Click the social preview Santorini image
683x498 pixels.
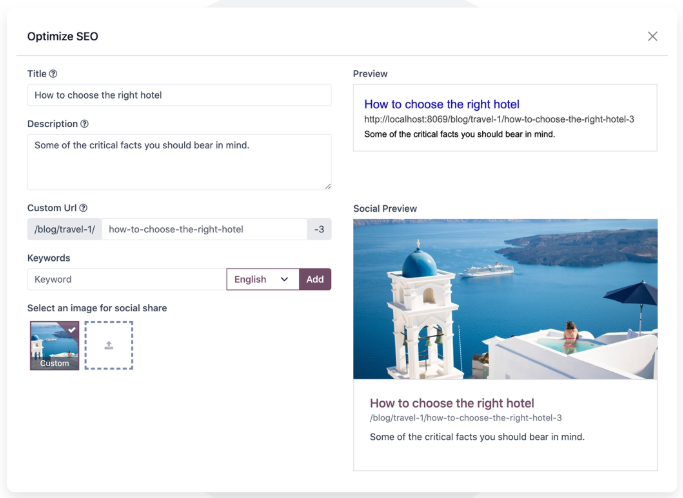pyautogui.click(x=505, y=299)
